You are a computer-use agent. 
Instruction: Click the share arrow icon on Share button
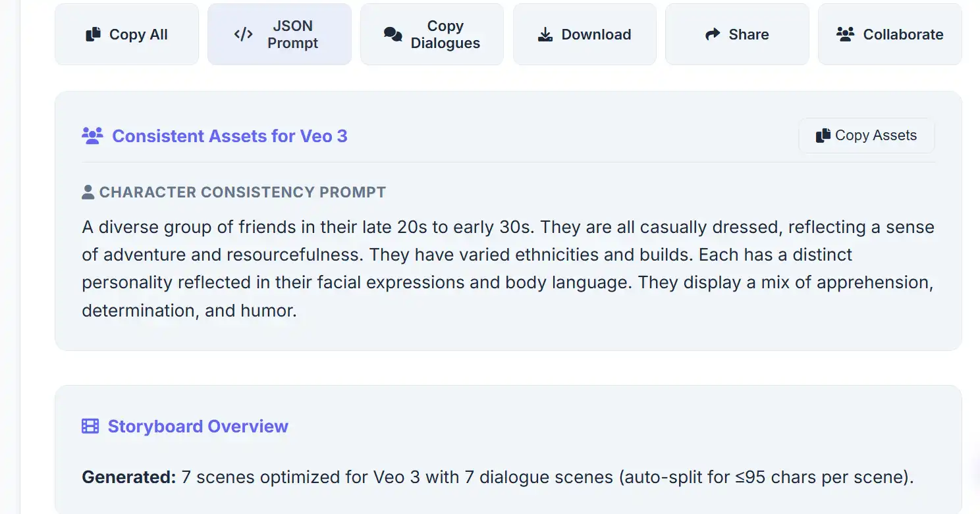pyautogui.click(x=714, y=34)
